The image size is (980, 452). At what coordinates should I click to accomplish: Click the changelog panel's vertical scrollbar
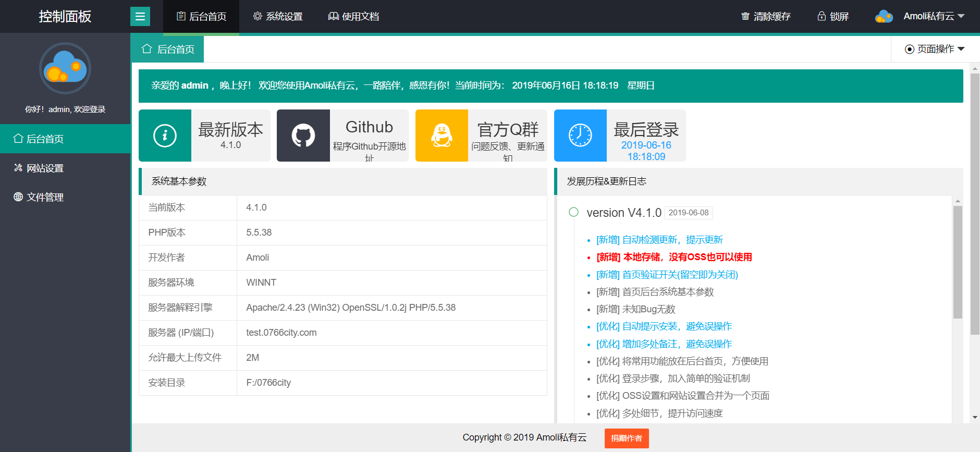coord(958,262)
